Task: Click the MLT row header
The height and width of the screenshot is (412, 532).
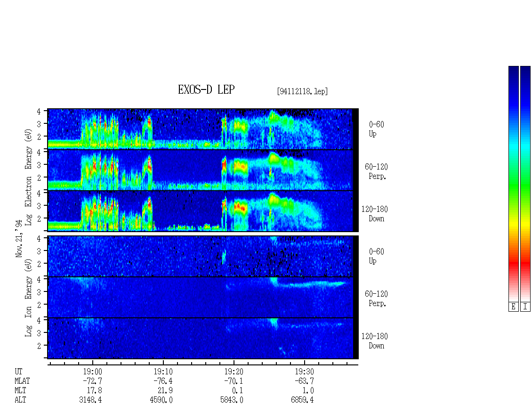Action: [20, 391]
